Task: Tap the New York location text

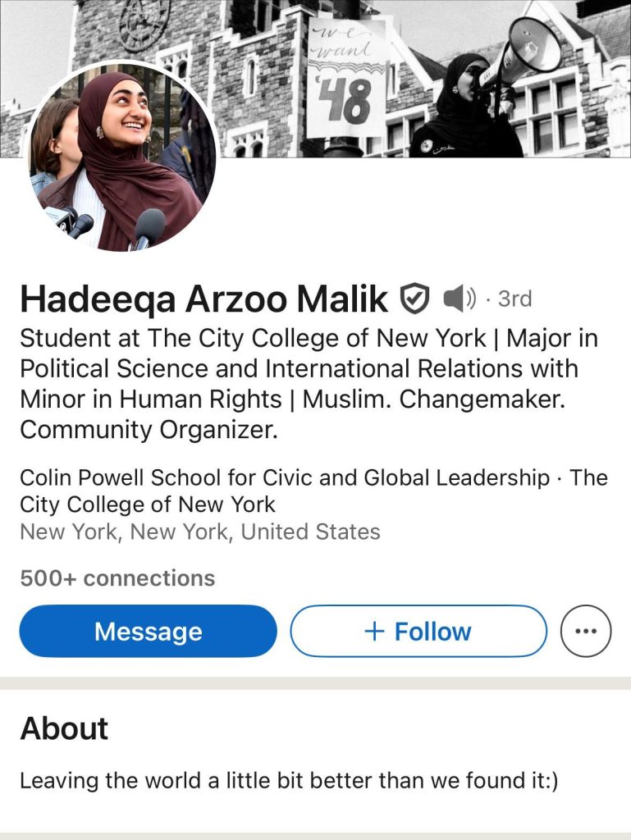Action: click(x=199, y=532)
